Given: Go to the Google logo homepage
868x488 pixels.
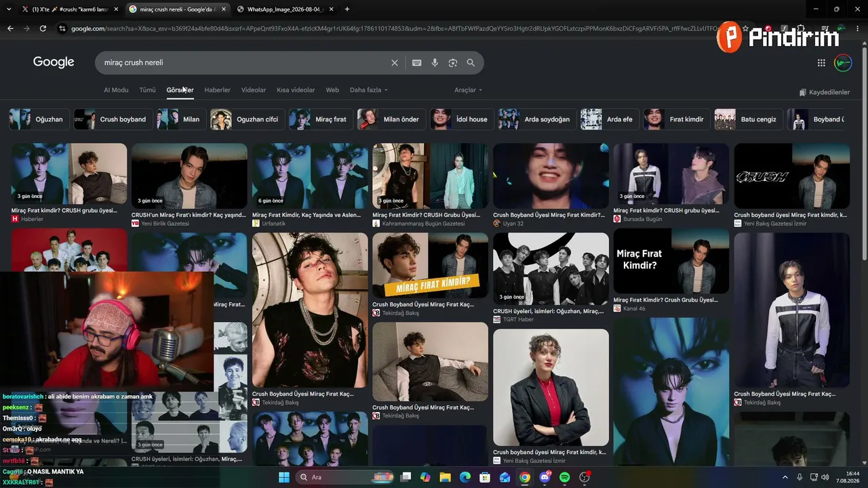Looking at the screenshot, I should click(x=54, y=62).
